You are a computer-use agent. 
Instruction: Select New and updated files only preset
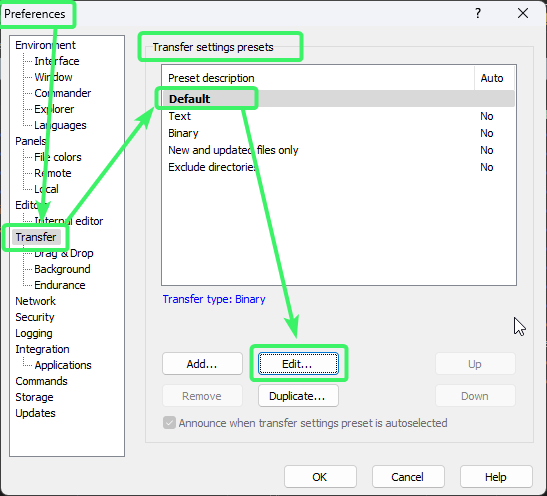click(338, 150)
